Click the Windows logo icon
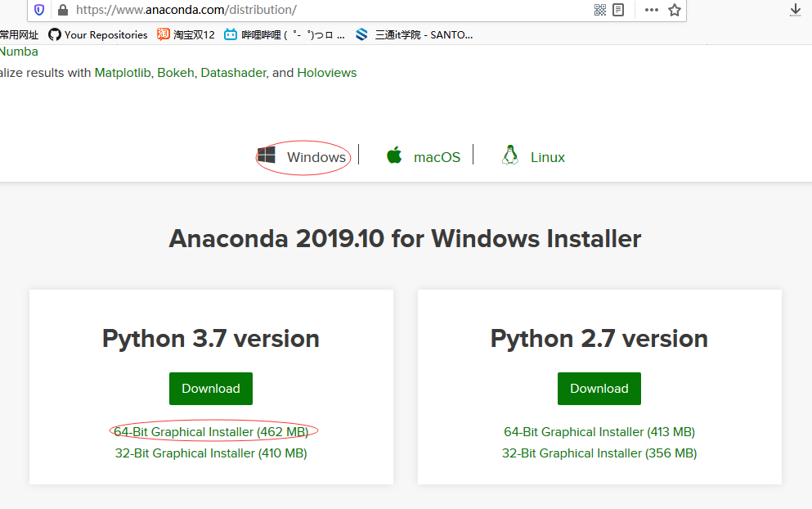 [x=267, y=155]
